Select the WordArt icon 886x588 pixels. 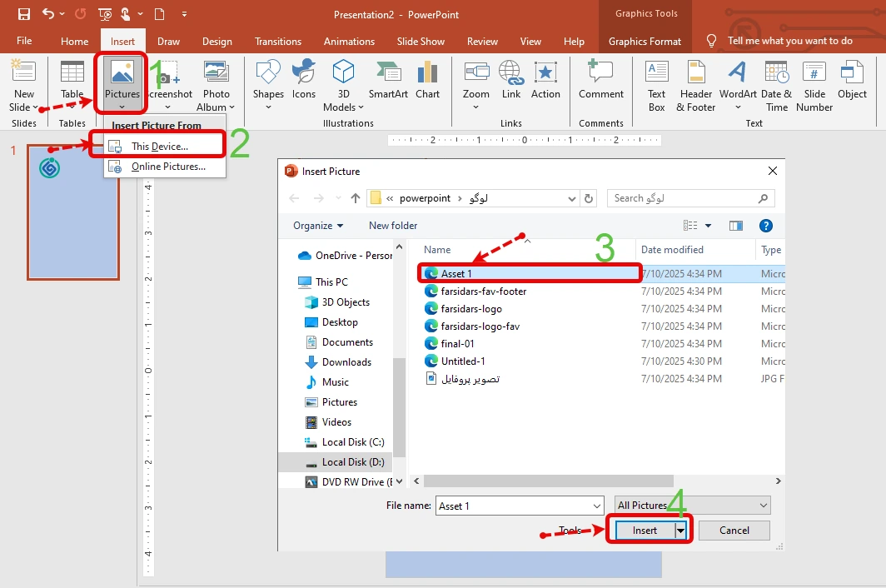point(738,80)
